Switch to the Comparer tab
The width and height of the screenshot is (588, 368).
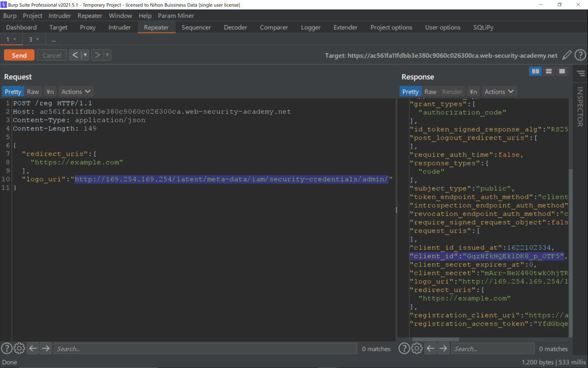point(274,27)
